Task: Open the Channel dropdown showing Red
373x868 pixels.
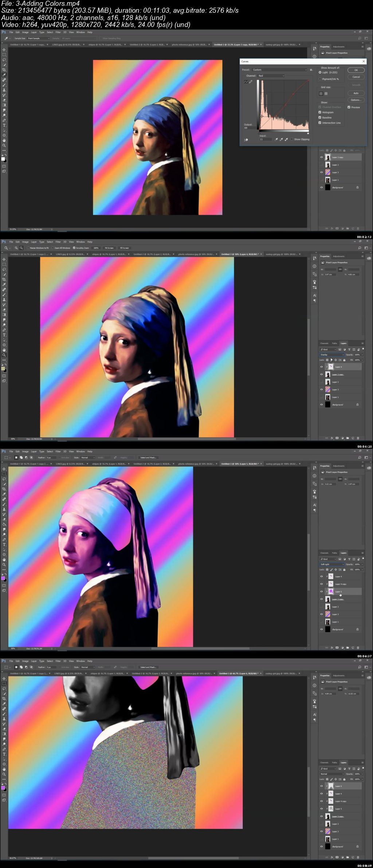Action: tap(271, 76)
